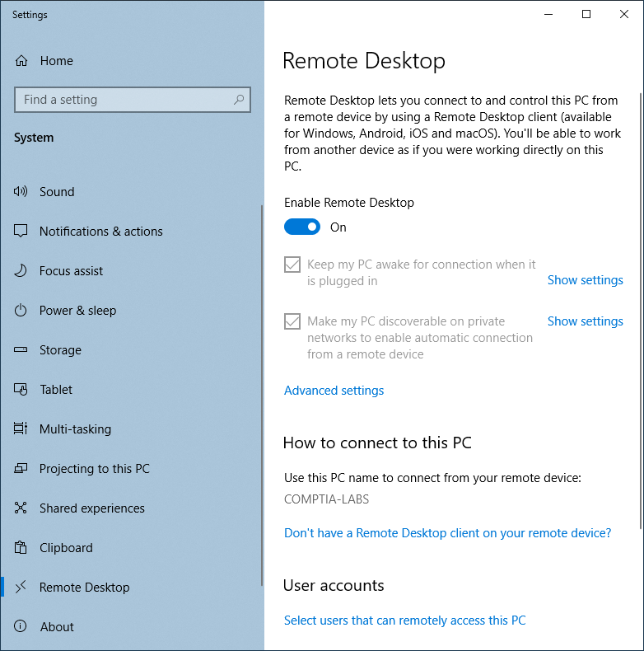Click the search magnifier icon
Screen dimensions: 644x651
click(x=239, y=100)
